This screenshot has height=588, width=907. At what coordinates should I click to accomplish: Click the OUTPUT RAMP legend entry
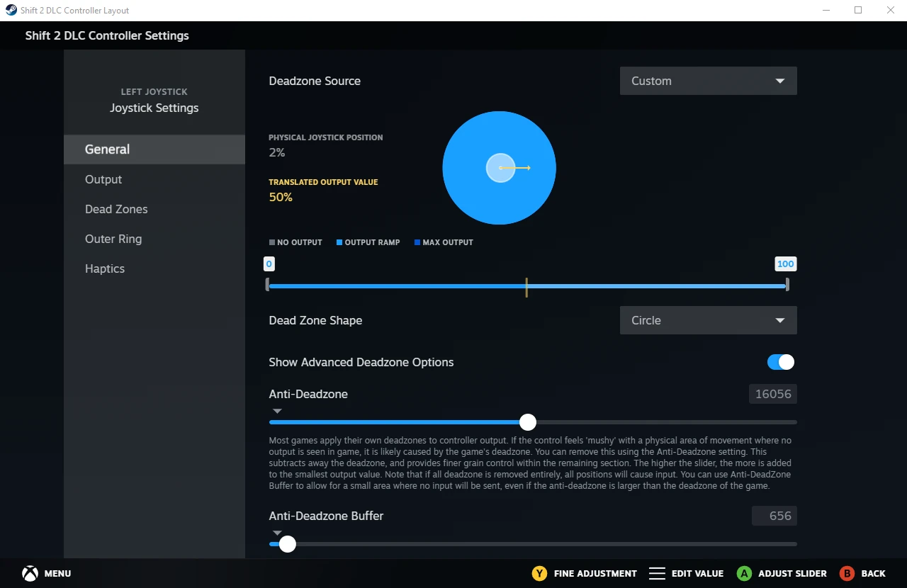(x=368, y=242)
